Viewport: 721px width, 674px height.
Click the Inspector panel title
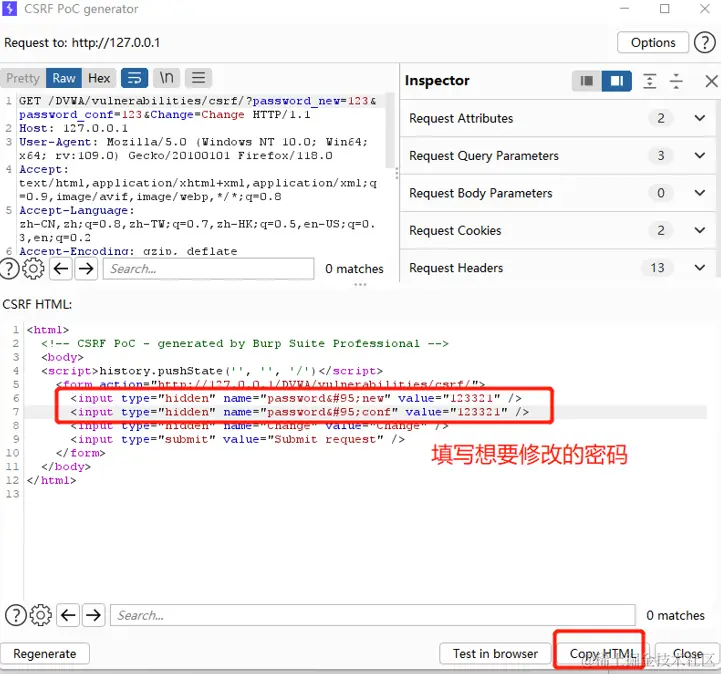pyautogui.click(x=437, y=81)
